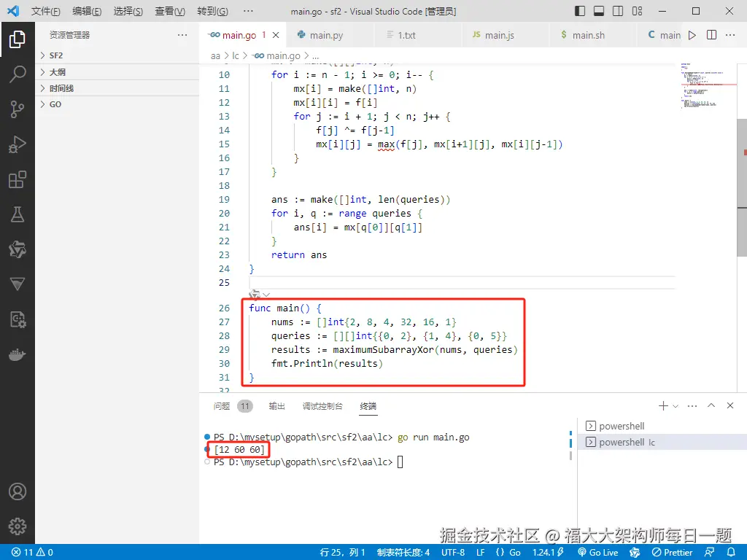Open editor More Actions ellipsis
This screenshot has height=560, width=747.
[x=729, y=35]
